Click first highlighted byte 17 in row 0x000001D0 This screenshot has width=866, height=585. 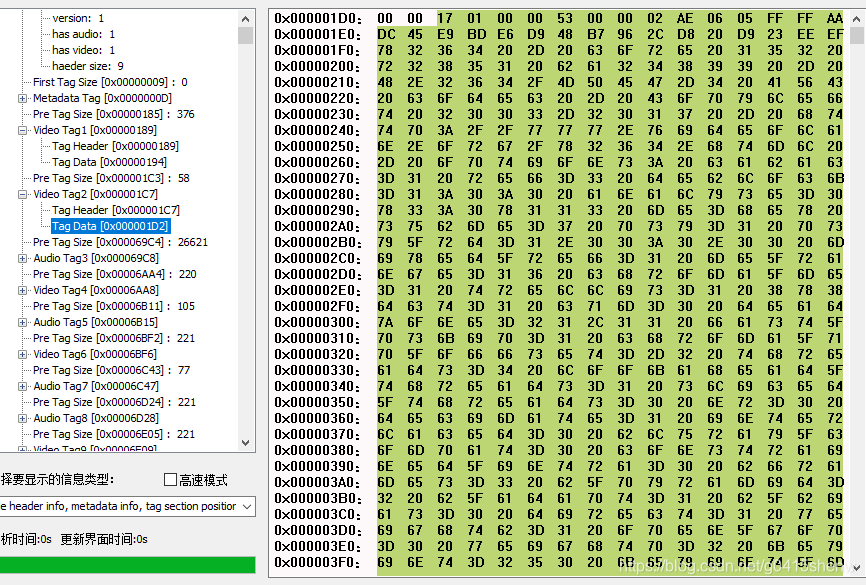click(x=445, y=19)
